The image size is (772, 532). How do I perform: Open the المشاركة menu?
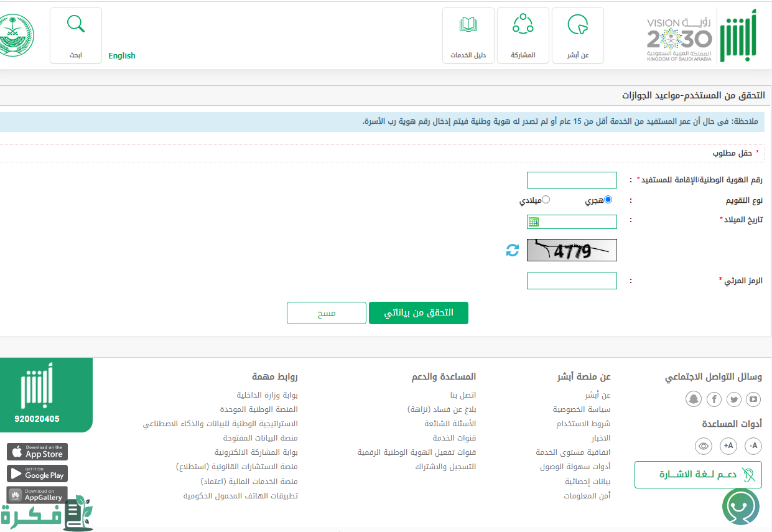point(523,35)
